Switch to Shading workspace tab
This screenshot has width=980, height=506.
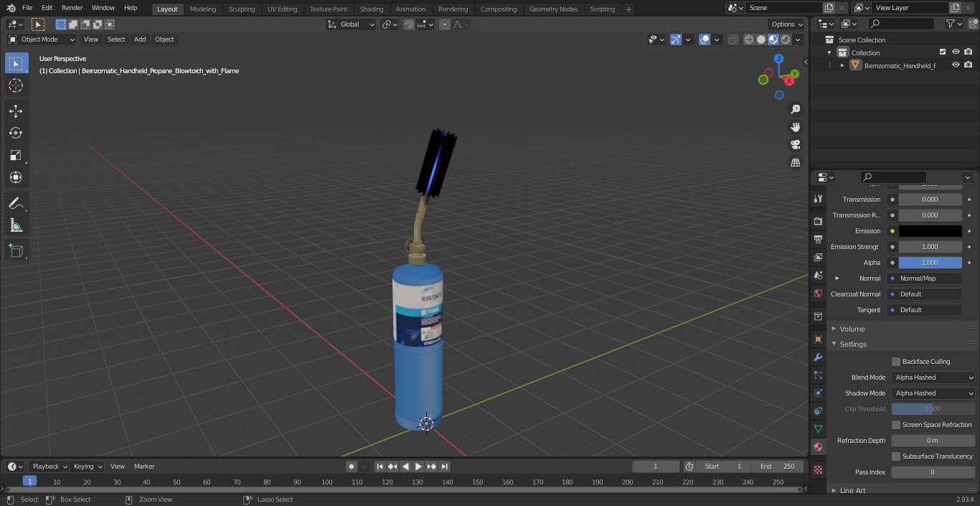pos(372,9)
